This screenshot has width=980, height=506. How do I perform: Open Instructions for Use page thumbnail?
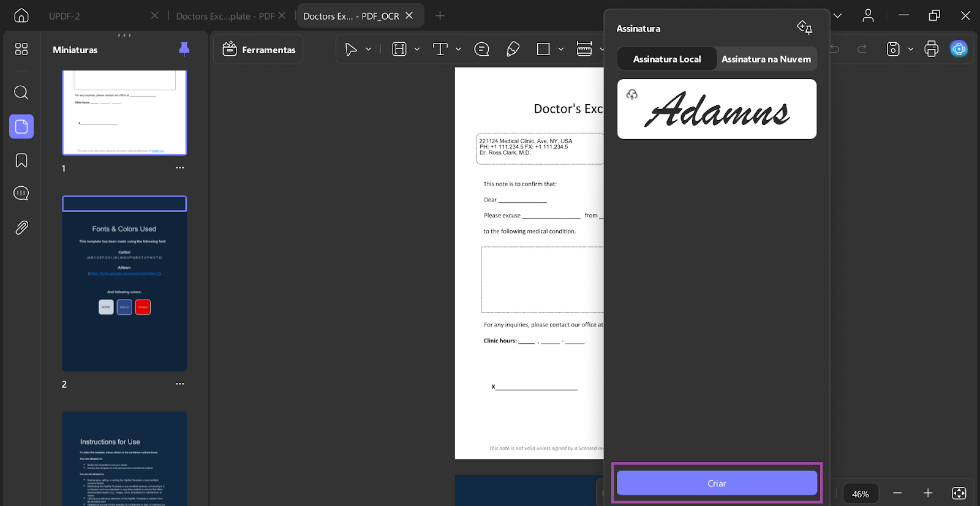pos(124,459)
